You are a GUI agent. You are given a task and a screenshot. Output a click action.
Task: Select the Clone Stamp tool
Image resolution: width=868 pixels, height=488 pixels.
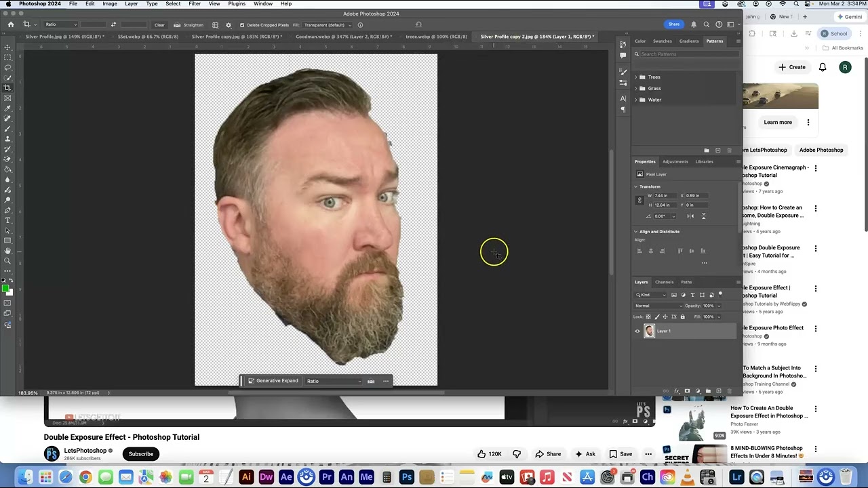[x=7, y=139]
